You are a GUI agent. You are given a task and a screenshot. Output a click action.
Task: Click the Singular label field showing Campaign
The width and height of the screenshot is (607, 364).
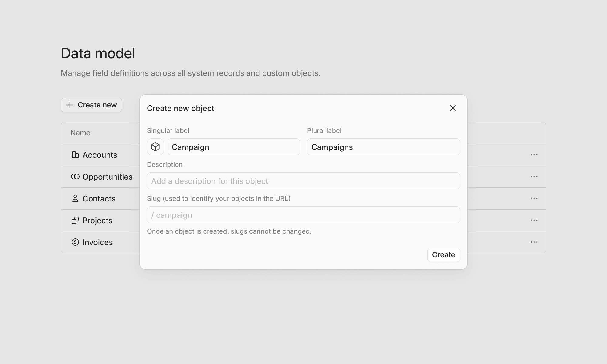[233, 147]
